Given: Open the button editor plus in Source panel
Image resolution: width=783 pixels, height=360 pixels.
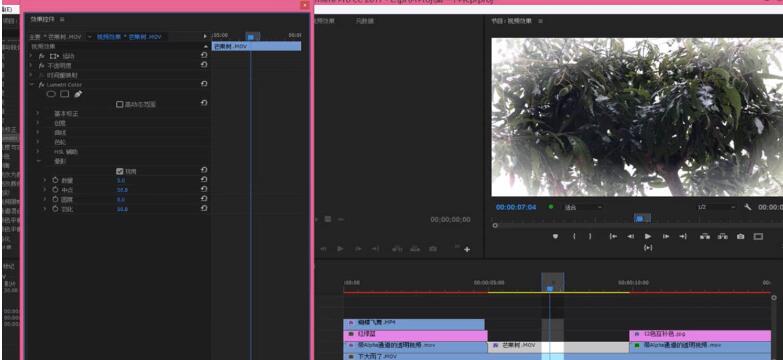Looking at the screenshot, I should [x=467, y=249].
